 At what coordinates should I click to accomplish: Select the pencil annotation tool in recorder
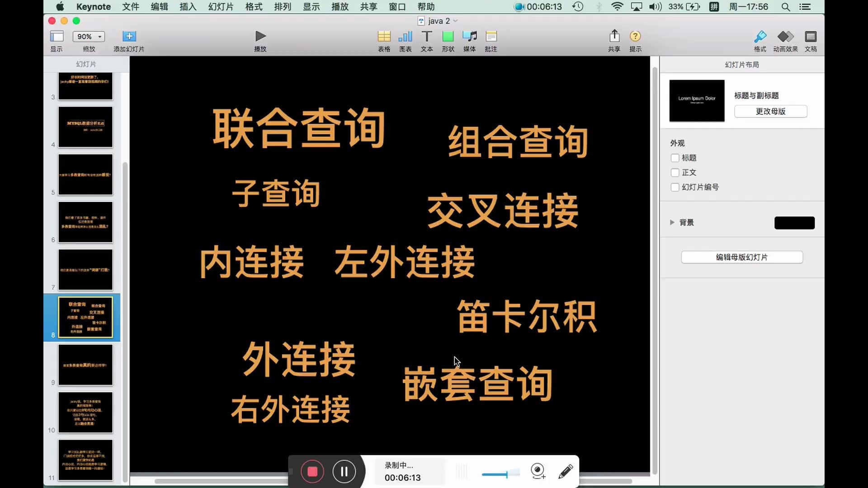click(566, 471)
